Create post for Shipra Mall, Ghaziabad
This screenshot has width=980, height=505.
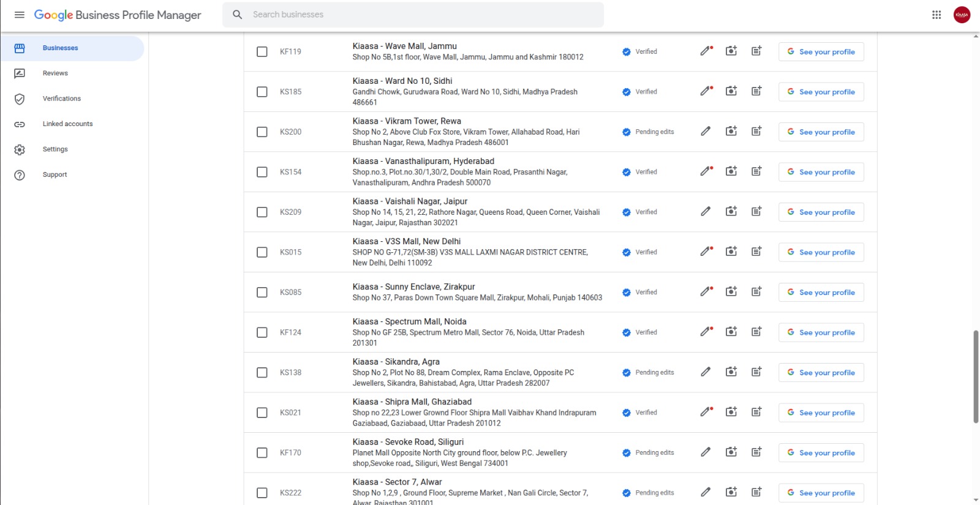pos(756,413)
